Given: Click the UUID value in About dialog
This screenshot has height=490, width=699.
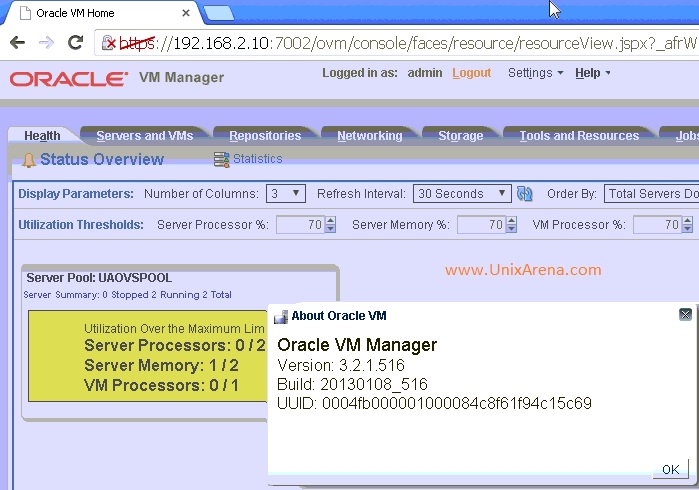Looking at the screenshot, I should coord(457,403).
